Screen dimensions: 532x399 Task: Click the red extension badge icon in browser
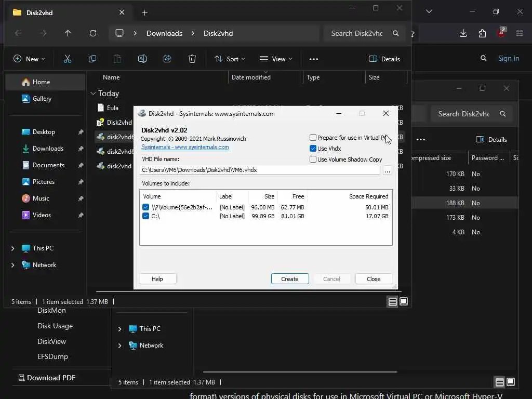pos(501,32)
